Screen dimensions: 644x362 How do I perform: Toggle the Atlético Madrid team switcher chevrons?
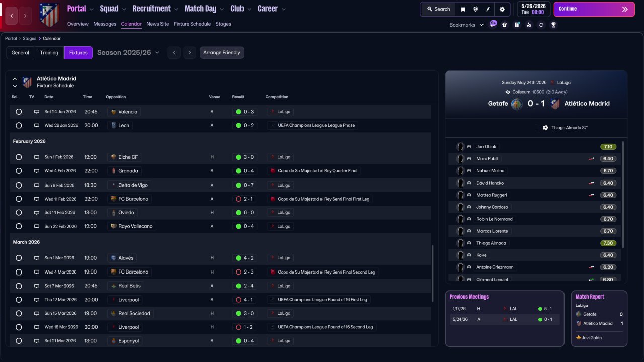point(15,82)
